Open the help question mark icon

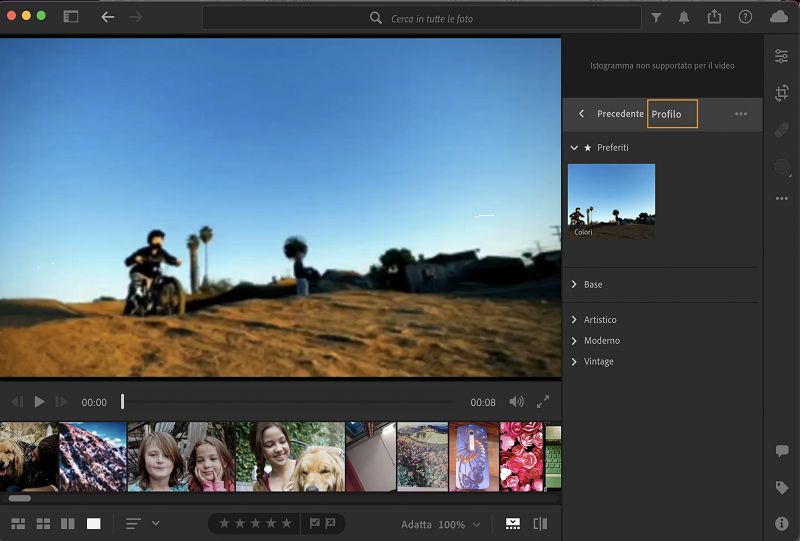(745, 17)
